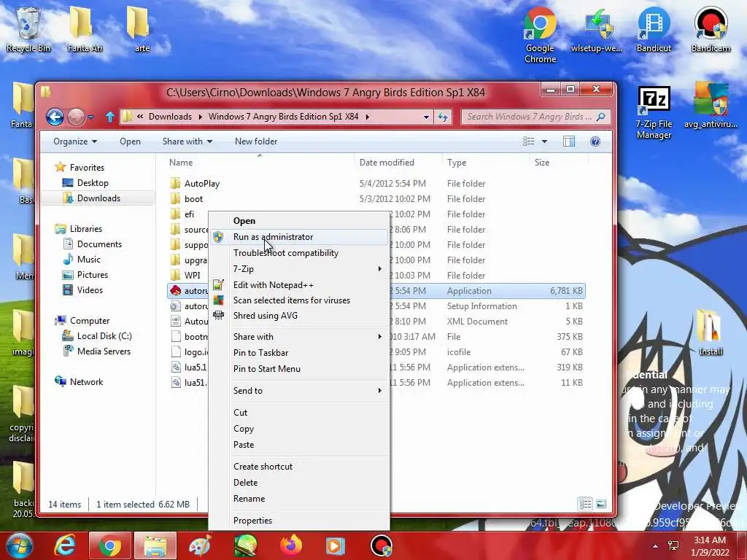Click the New folder button
This screenshot has width=747, height=560.
256,141
